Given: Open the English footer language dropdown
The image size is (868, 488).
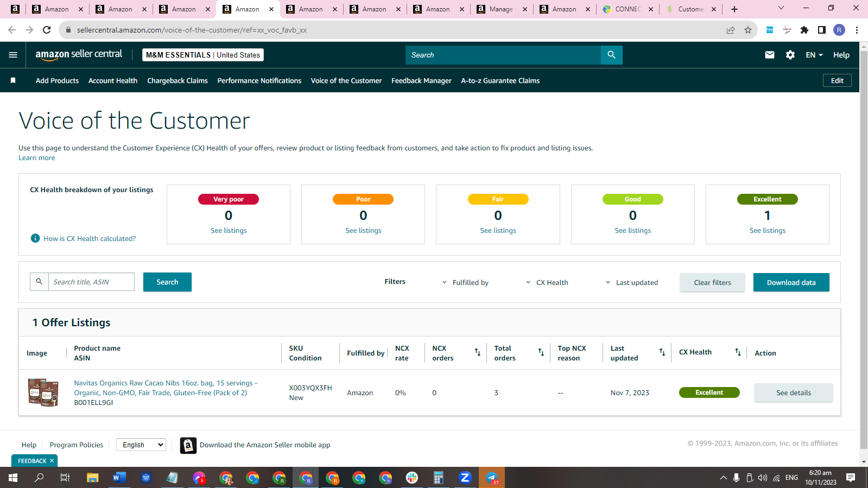Looking at the screenshot, I should [x=141, y=445].
